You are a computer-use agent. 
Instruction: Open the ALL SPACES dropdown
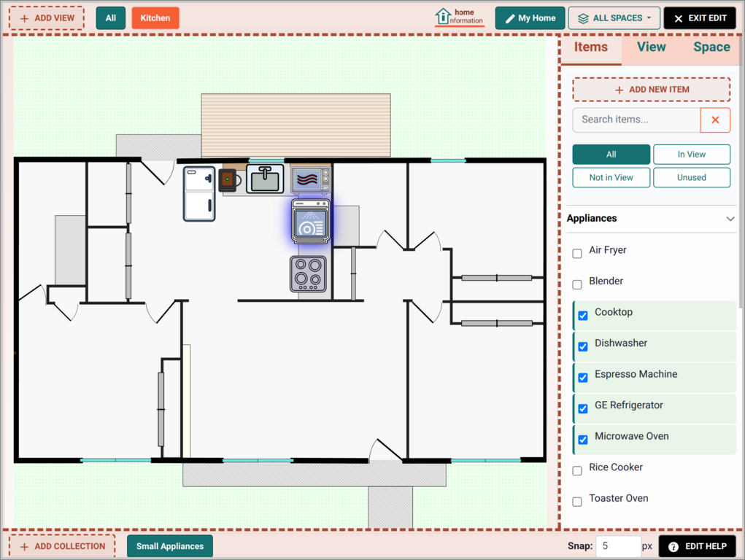point(614,18)
